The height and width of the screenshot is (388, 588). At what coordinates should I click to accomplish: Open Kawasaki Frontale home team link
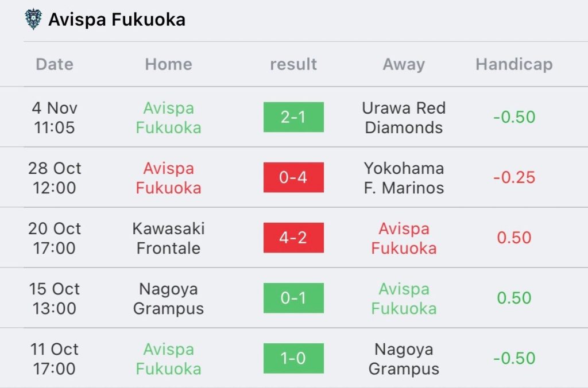168,238
